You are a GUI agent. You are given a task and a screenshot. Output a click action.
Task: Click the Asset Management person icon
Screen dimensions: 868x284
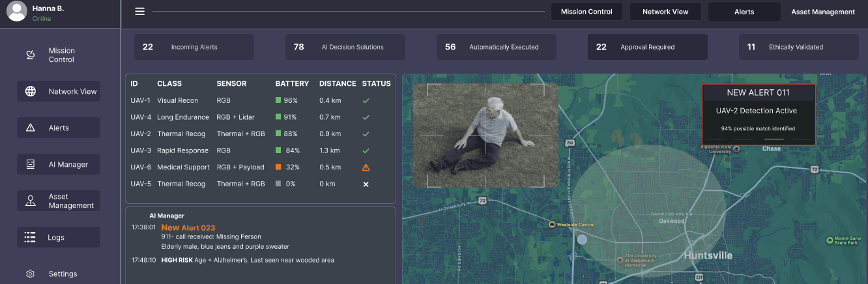(x=30, y=201)
